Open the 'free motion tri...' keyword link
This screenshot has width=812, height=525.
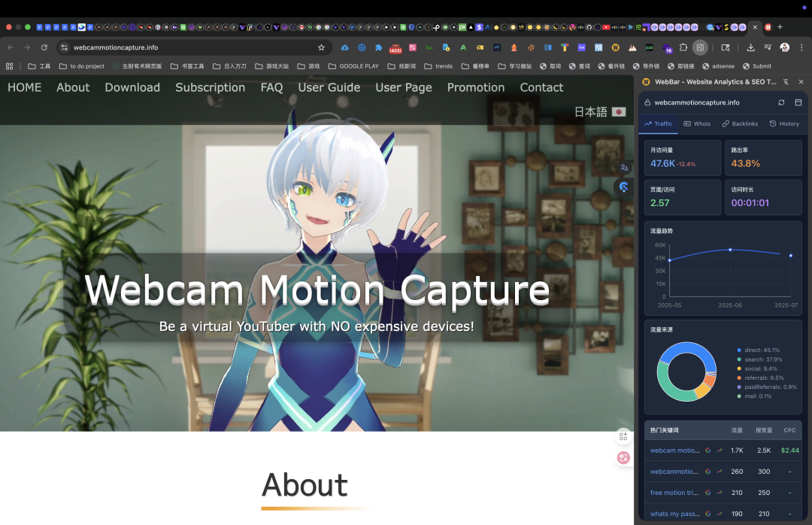click(674, 493)
